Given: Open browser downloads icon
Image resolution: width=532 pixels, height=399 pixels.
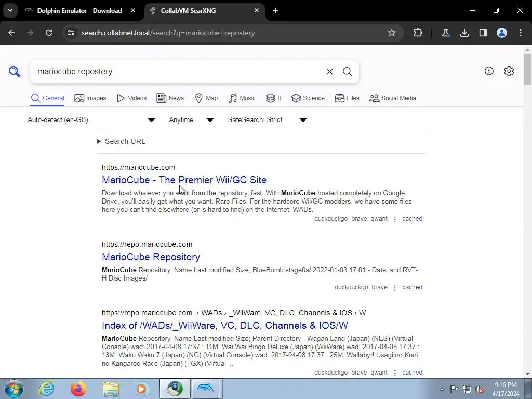Looking at the screenshot, I should click(464, 33).
